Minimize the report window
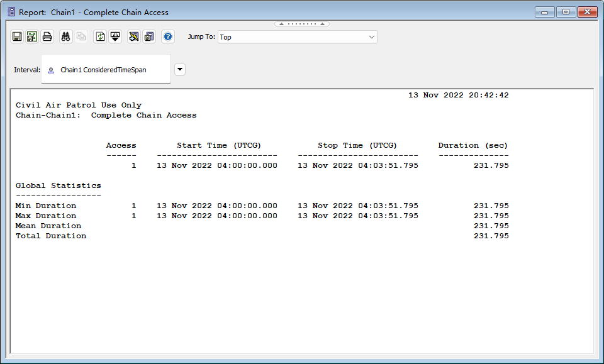 (544, 12)
